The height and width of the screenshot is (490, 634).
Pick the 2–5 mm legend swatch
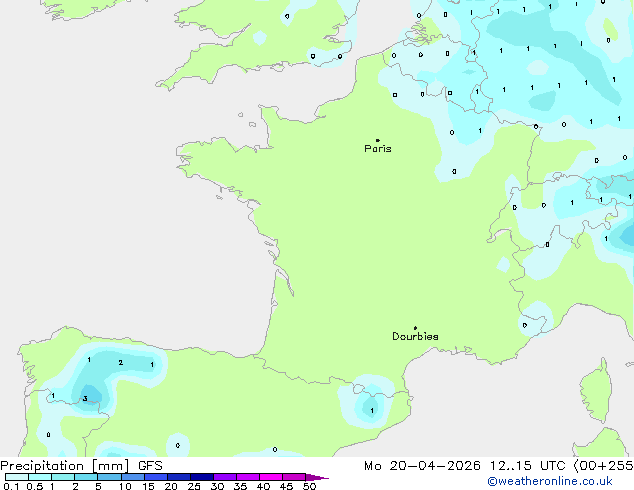pyautogui.click(x=86, y=477)
